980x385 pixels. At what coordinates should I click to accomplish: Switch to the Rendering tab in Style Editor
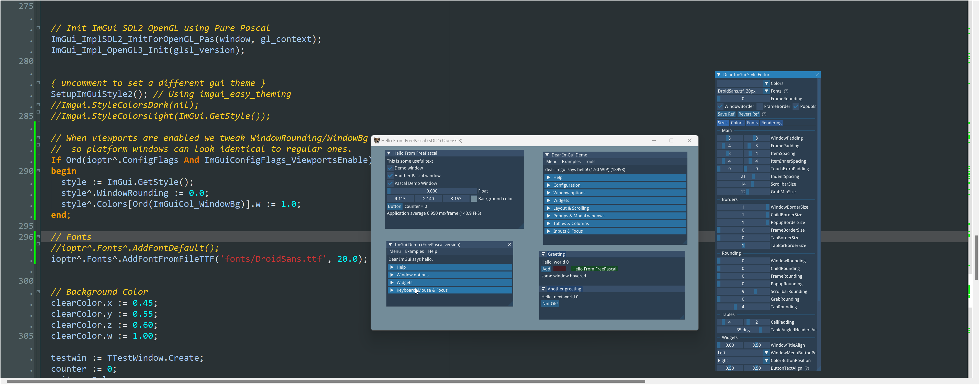(x=771, y=123)
